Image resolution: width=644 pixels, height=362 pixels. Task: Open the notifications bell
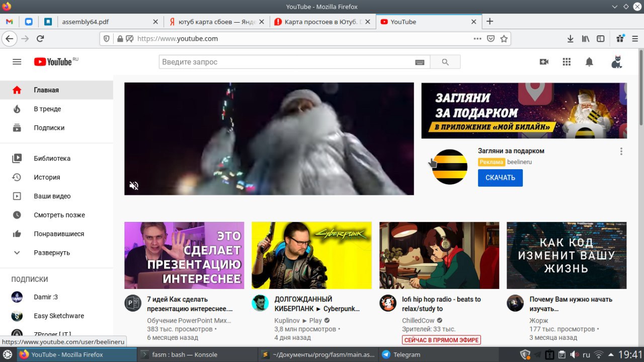pos(589,62)
